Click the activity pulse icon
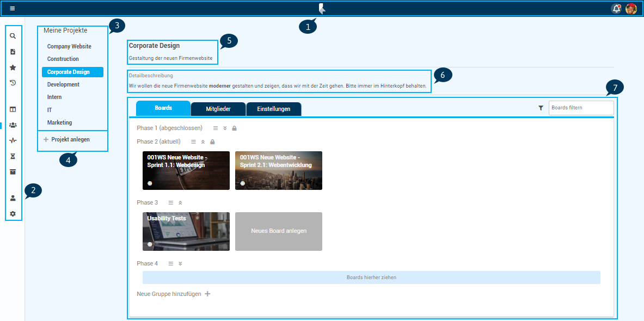The image size is (644, 321). pyautogui.click(x=13, y=140)
